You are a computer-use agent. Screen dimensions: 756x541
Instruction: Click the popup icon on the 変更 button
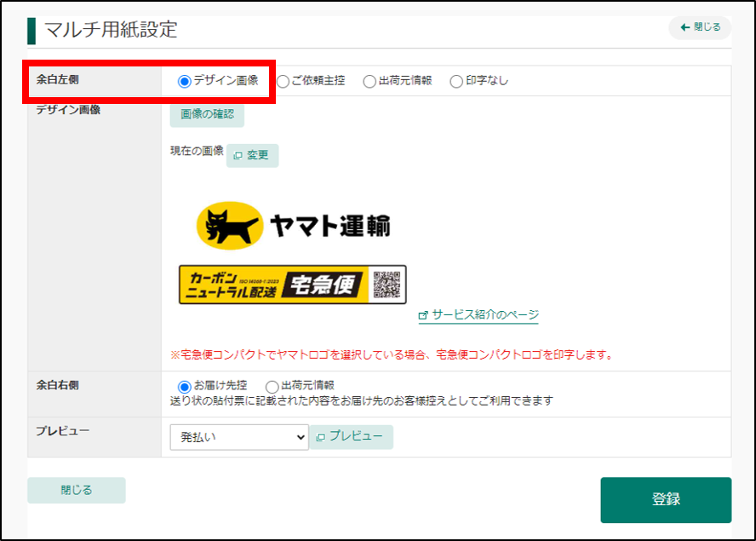point(238,155)
